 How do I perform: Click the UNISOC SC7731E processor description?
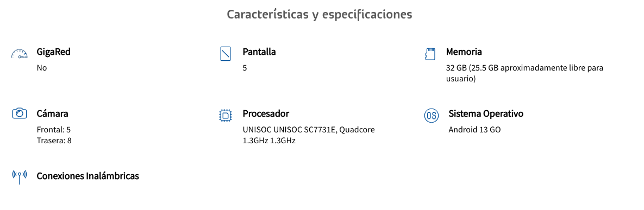(x=309, y=135)
